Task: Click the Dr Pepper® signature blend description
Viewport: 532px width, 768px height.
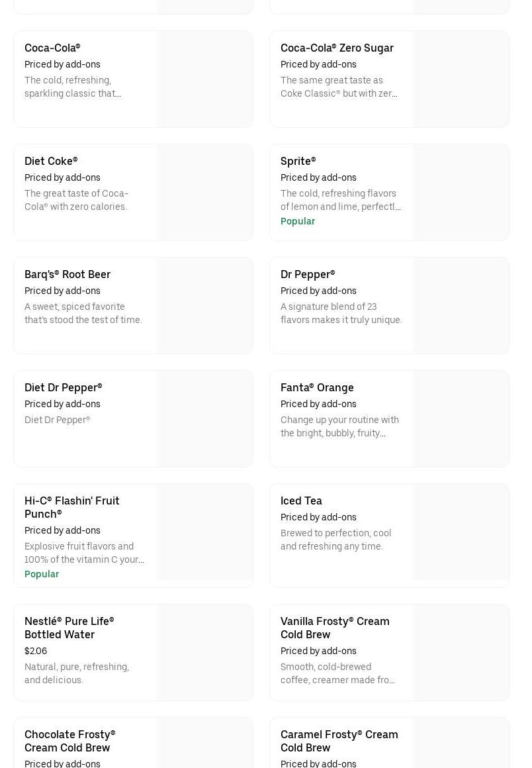Action: click(x=341, y=313)
